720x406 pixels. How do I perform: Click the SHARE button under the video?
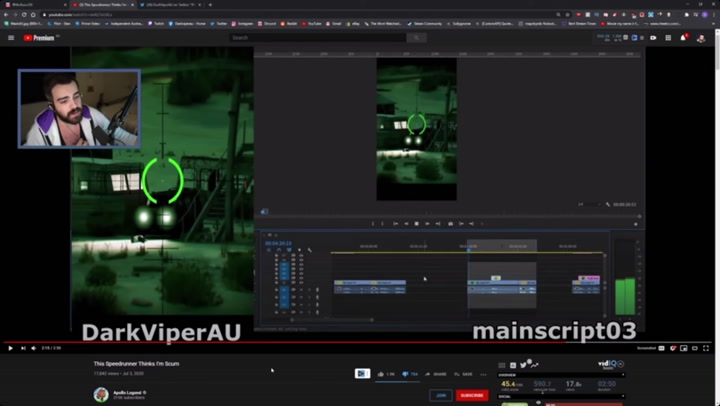click(436, 374)
